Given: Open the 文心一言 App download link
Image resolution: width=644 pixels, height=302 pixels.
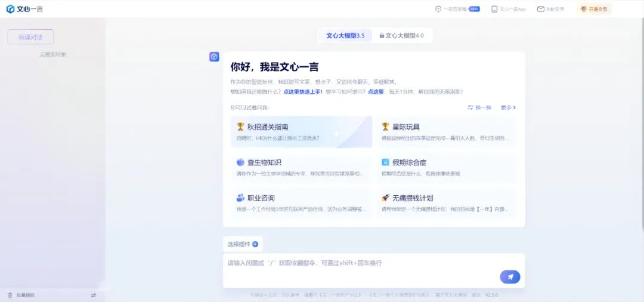Looking at the screenshot, I should [509, 9].
